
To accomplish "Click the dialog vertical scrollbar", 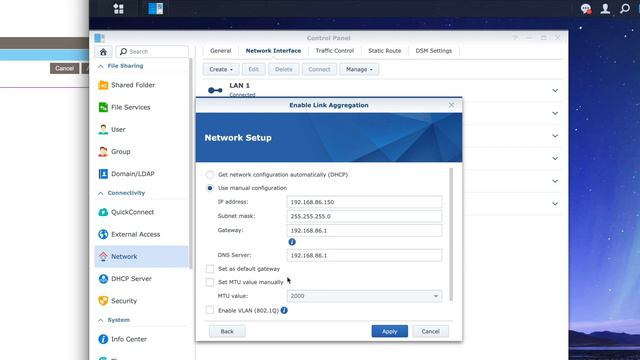I will click(x=451, y=234).
